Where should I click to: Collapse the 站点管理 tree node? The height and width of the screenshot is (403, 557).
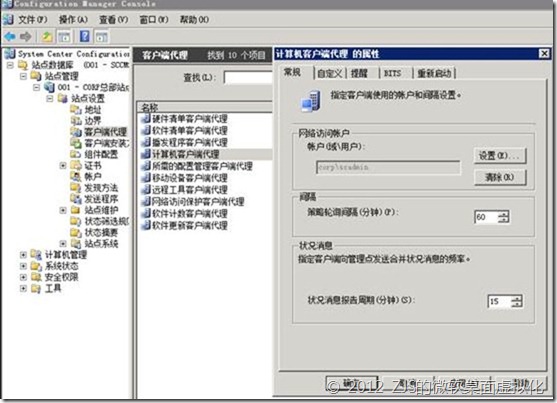[23, 76]
